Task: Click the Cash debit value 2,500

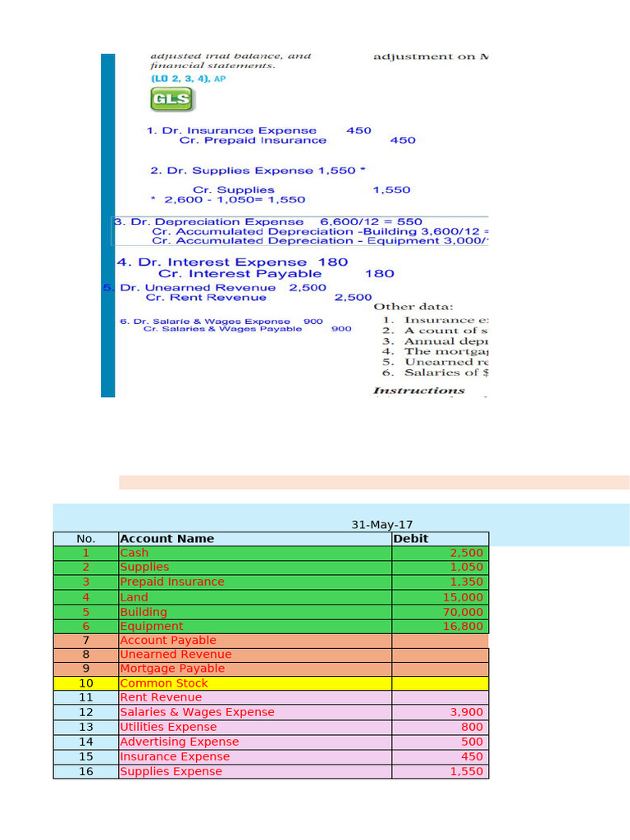Action: click(441, 553)
